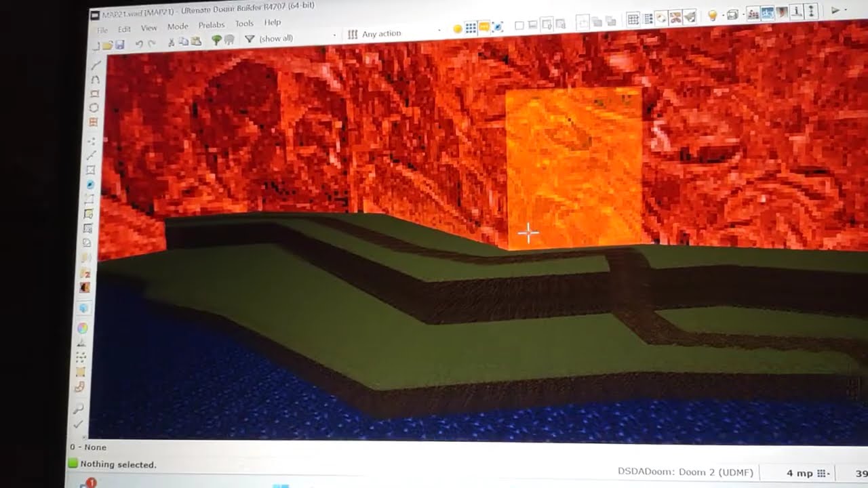
Task: Toggle the highlighted blue visual icon
Action: [x=768, y=12]
